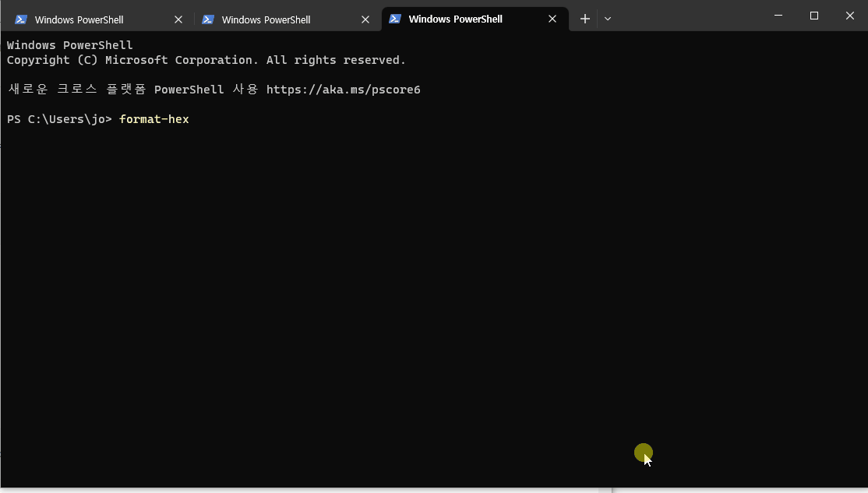
Task: Open a new tab with plus button
Action: click(x=584, y=19)
